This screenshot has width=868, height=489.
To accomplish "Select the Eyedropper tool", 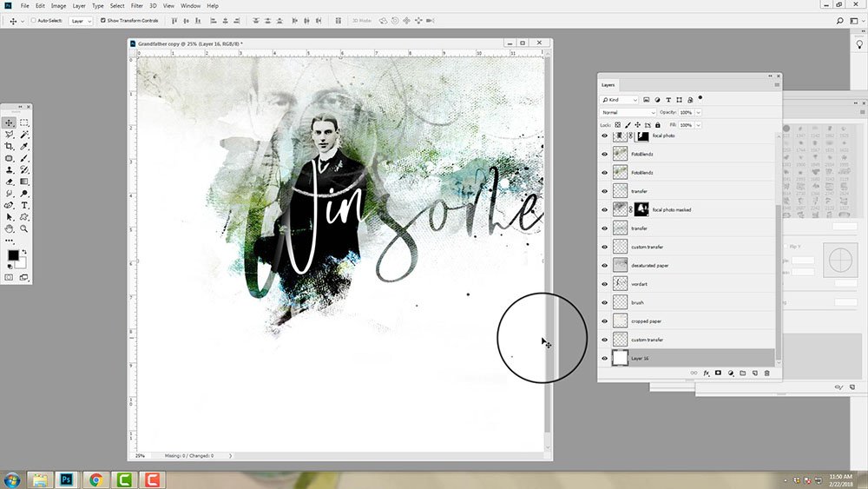I will pyautogui.click(x=24, y=146).
